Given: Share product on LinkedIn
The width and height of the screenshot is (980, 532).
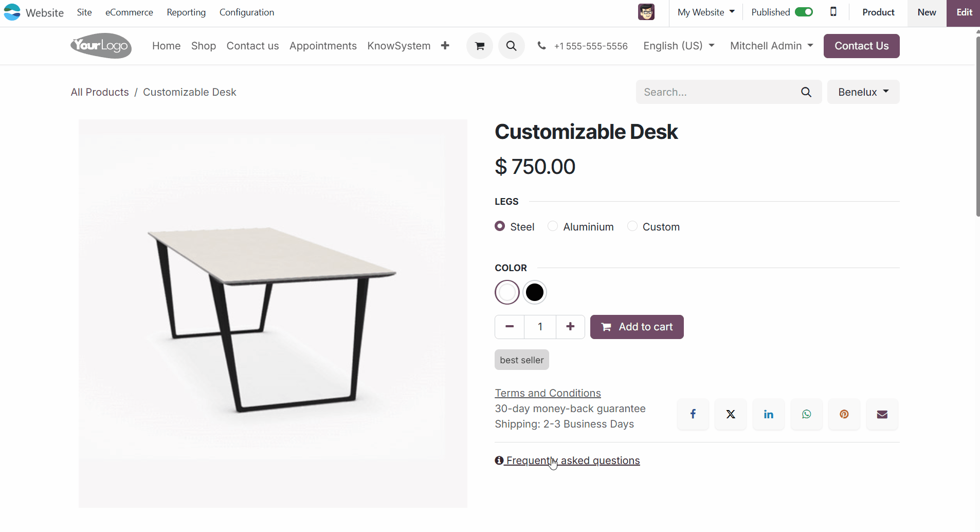Looking at the screenshot, I should coord(768,414).
